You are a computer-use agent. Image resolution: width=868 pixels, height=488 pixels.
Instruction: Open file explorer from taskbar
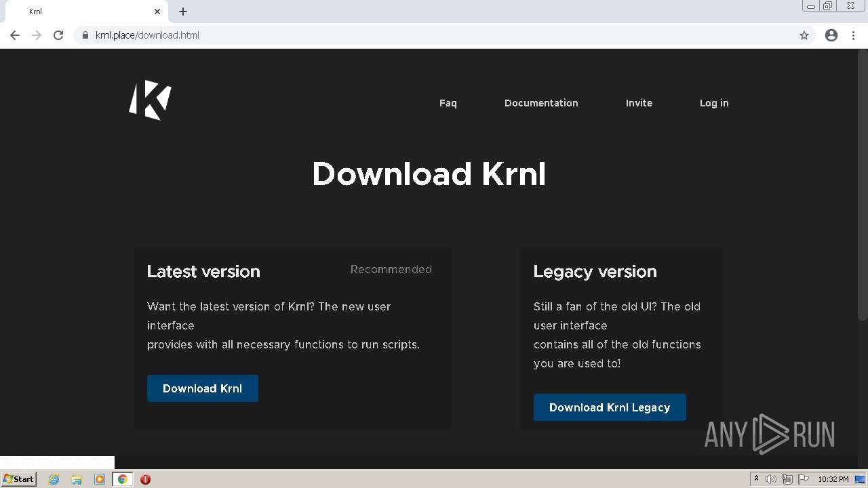click(77, 479)
